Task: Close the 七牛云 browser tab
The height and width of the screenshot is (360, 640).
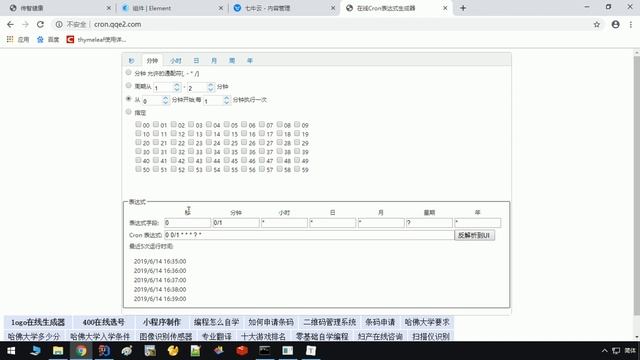Action: (x=333, y=8)
